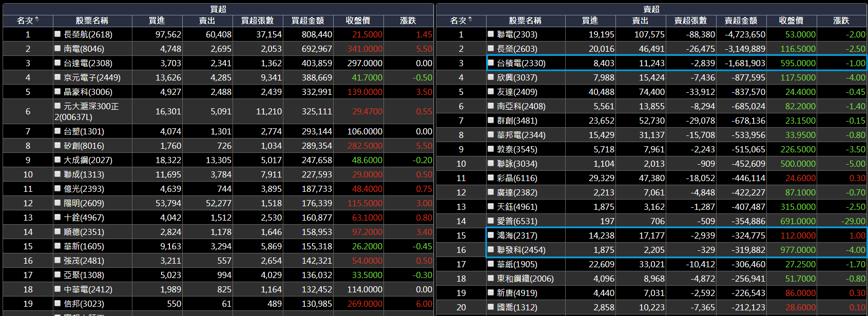Open stock 南亞科(2408)
Screen dimensions: 868x316
tap(521, 106)
